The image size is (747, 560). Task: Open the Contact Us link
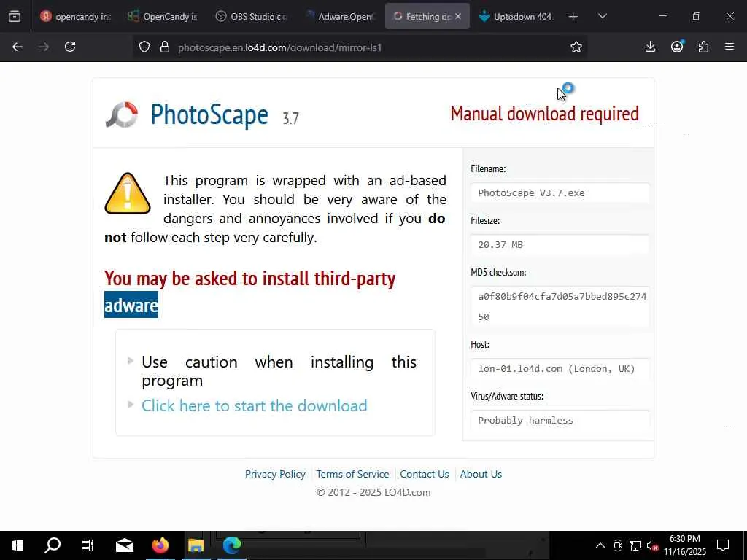point(425,474)
